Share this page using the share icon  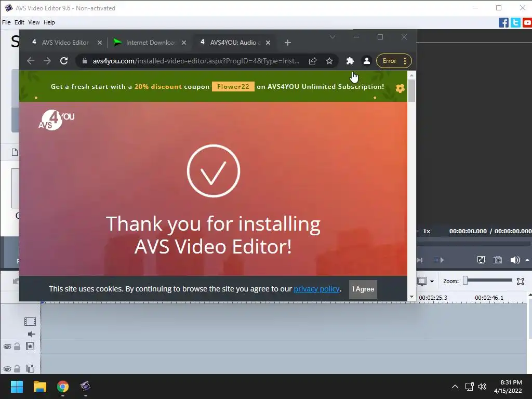(312, 61)
